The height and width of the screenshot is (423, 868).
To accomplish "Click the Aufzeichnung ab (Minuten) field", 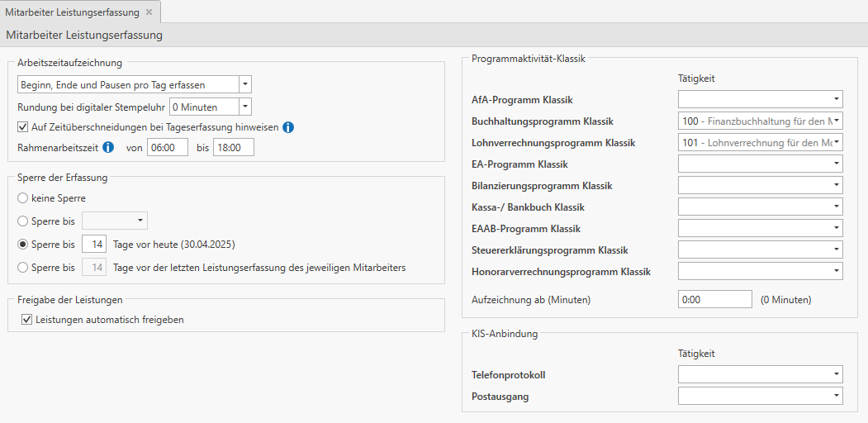I will pos(714,299).
